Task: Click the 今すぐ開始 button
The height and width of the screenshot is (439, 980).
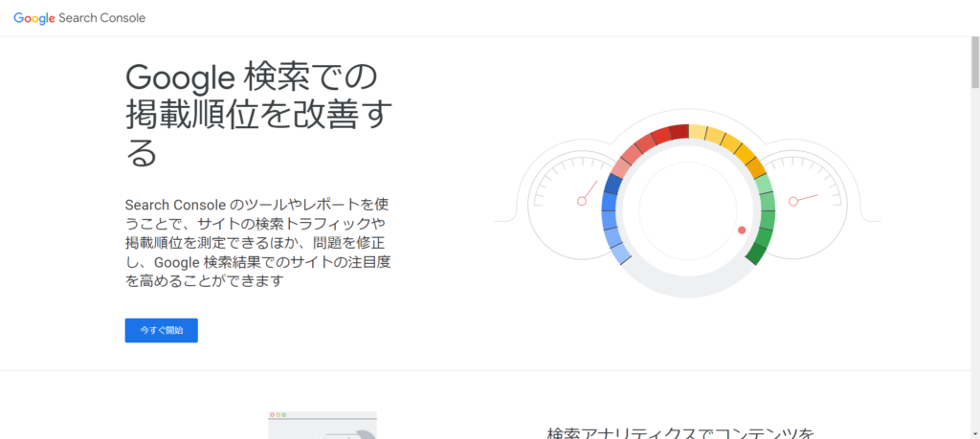Action: click(161, 330)
